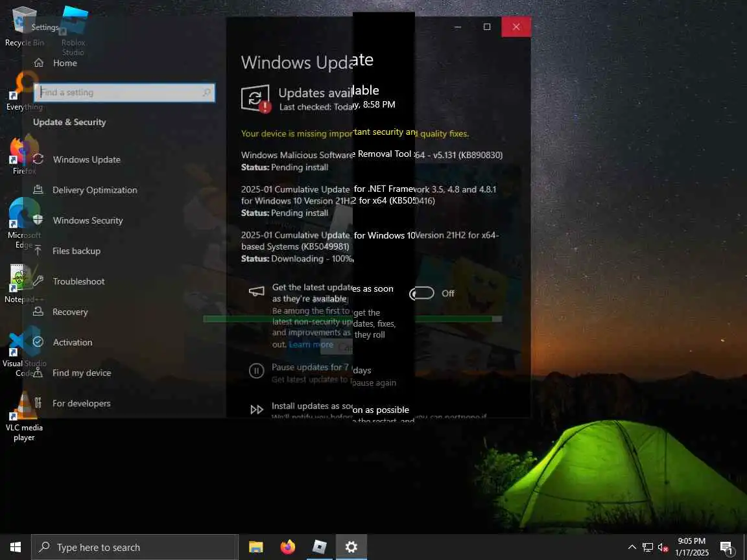Viewport: 747px width, 560px height.
Task: Follow the Learn more link
Action: [x=311, y=344]
